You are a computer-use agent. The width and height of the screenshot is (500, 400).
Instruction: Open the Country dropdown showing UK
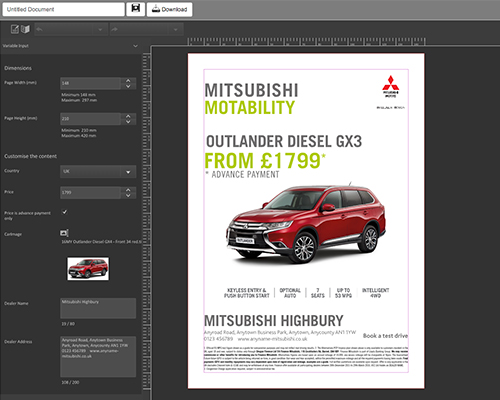(x=98, y=172)
